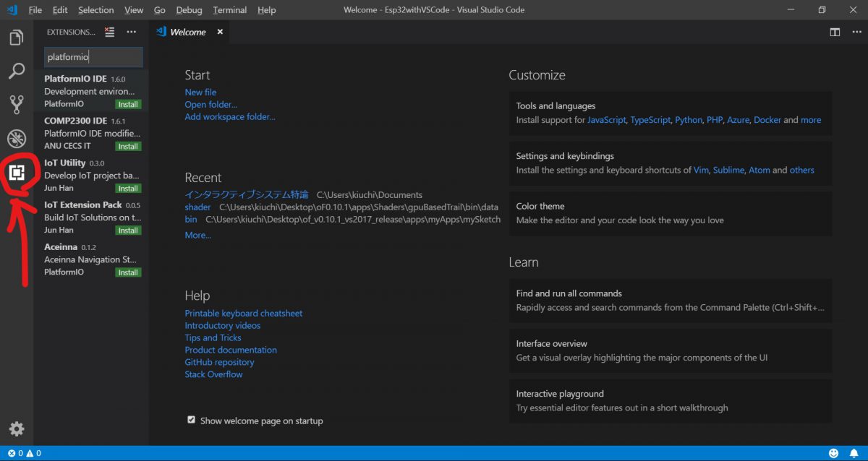
Task: Click the Vim keybindings link
Action: tap(701, 171)
